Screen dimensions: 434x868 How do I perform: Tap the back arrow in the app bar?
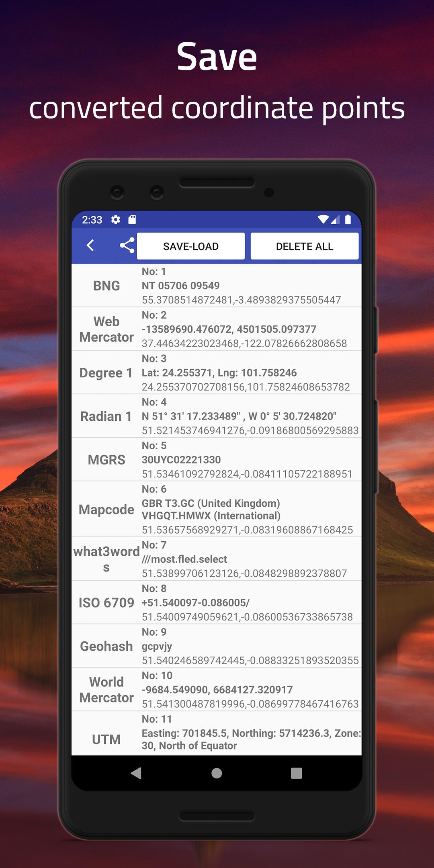pyautogui.click(x=90, y=246)
